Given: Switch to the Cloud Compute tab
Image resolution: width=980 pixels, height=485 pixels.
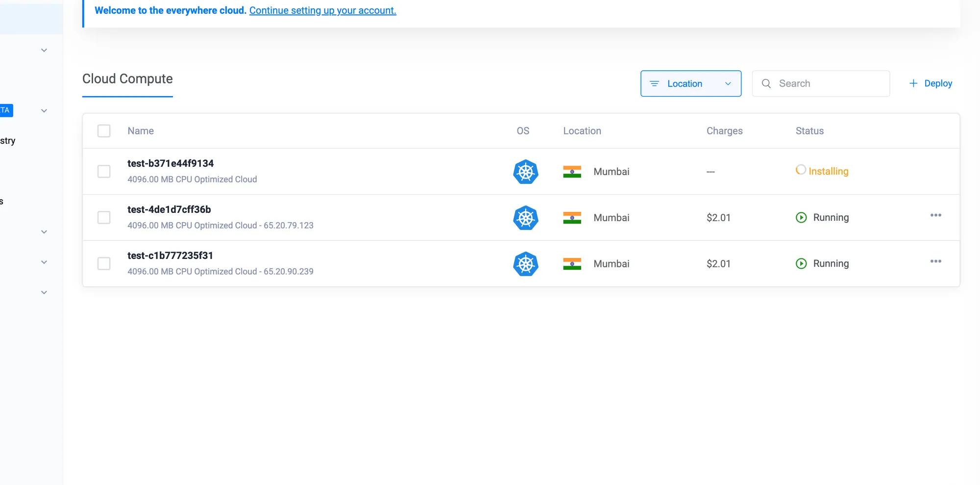Looking at the screenshot, I should (x=127, y=79).
